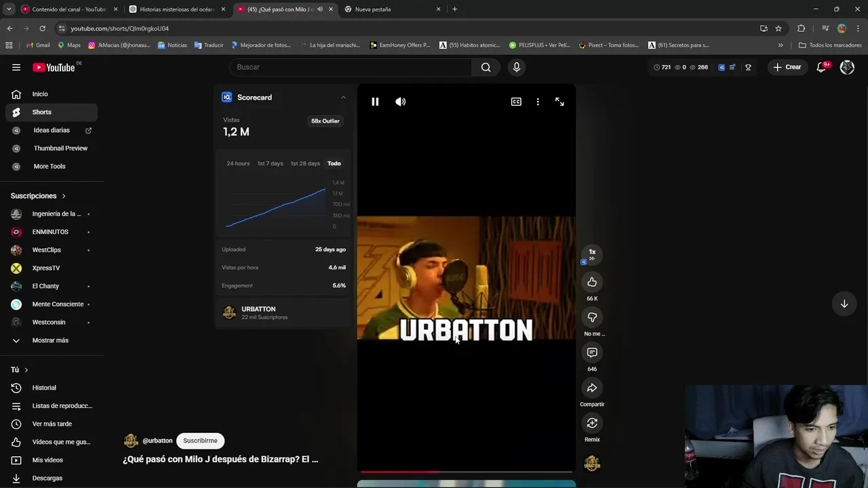Expand the Short to fullscreen
868x488 pixels.
click(559, 102)
